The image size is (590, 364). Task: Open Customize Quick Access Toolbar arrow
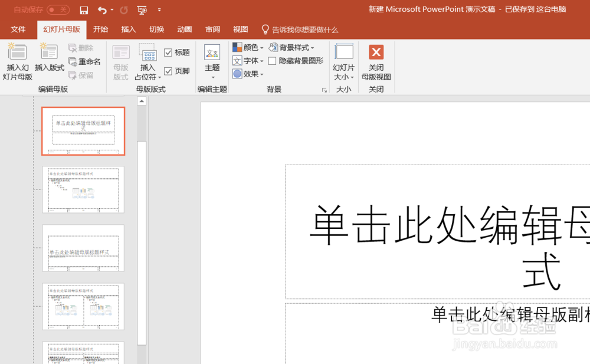click(x=159, y=10)
